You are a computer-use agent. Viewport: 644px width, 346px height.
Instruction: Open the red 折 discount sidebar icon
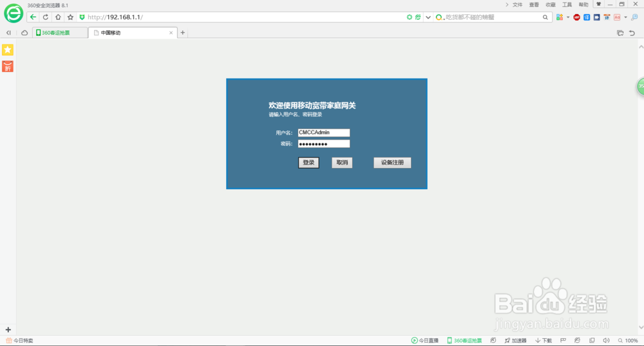pos(8,66)
